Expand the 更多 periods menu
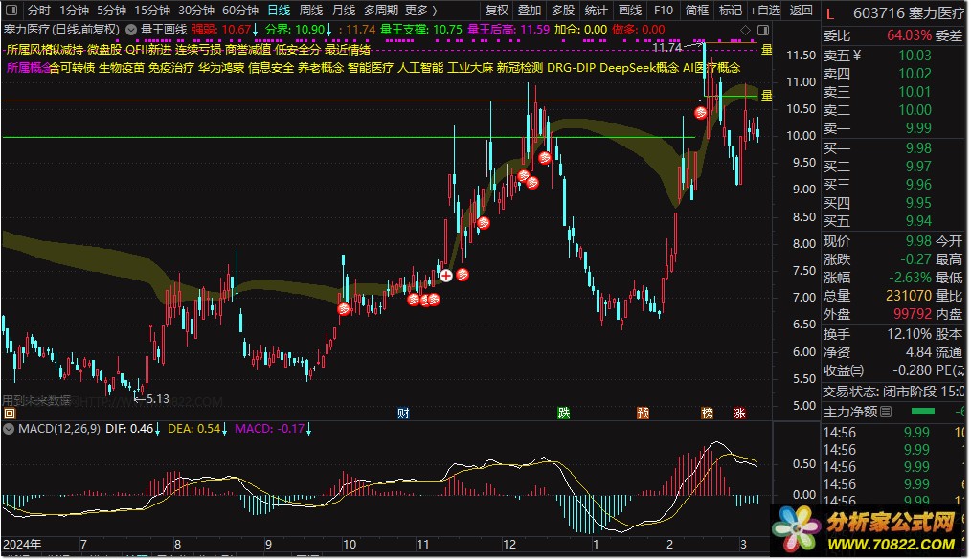This screenshot has width=971, height=560. pyautogui.click(x=421, y=11)
